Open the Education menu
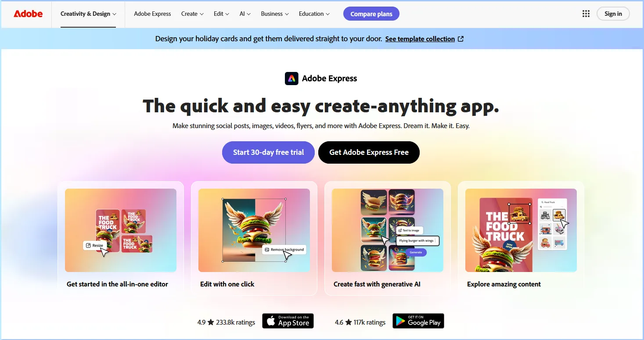 click(x=314, y=14)
